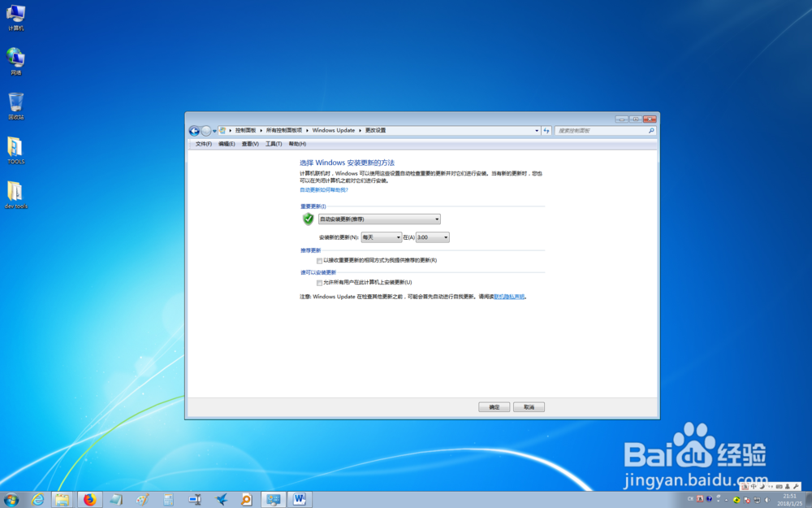Viewport: 812px width, 508px height.
Task: Open the Windows Start menu
Action: [11, 500]
